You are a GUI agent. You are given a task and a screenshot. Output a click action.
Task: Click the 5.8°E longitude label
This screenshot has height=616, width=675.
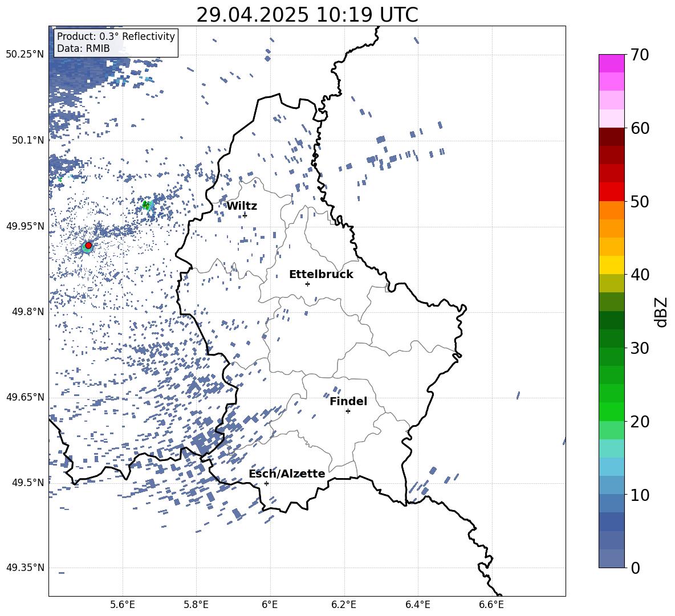pyautogui.click(x=196, y=605)
